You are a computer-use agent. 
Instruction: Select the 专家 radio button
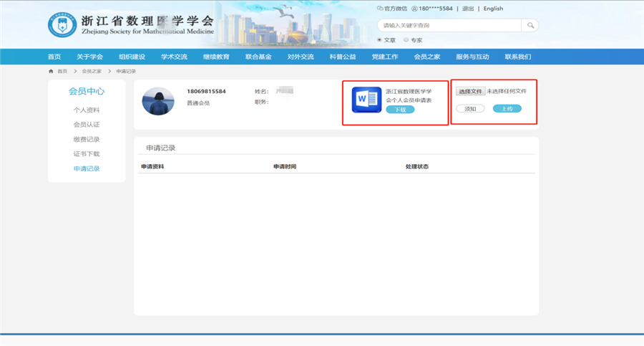click(406, 40)
